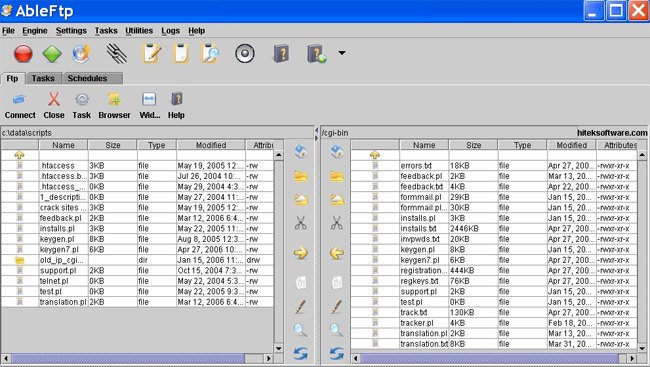The image size is (650, 367).
Task: Click the Task button in Ftp toolbar
Action: [x=82, y=106]
